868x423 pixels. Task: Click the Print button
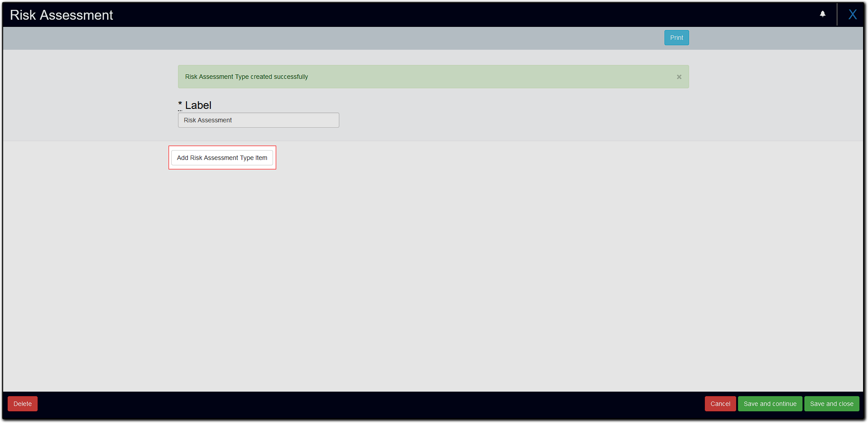pyautogui.click(x=677, y=38)
